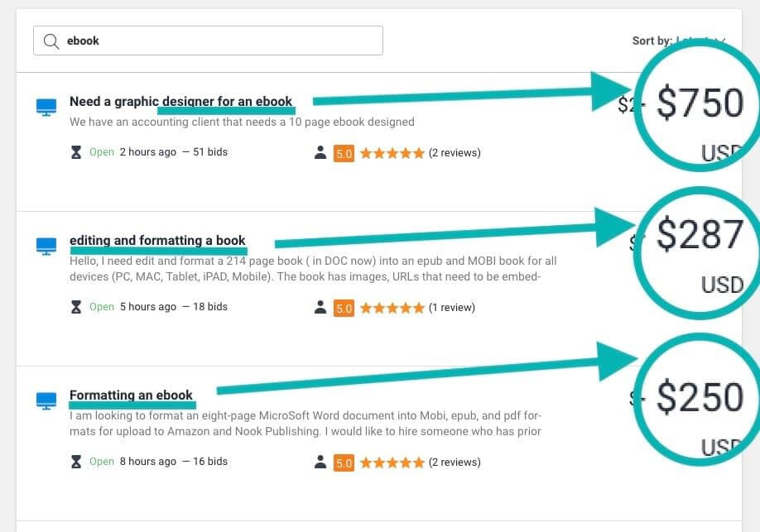This screenshot has width=760, height=532.
Task: Click employer person icon on second listing
Action: 320,307
